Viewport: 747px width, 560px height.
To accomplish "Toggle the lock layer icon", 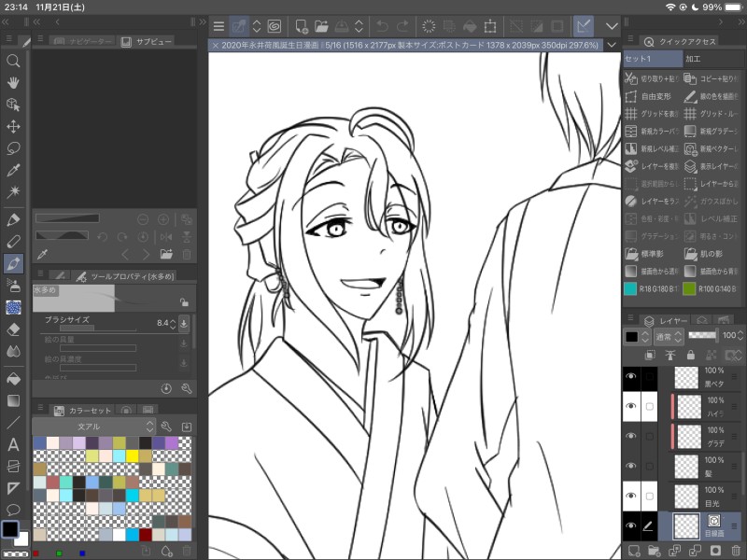I will coord(691,356).
